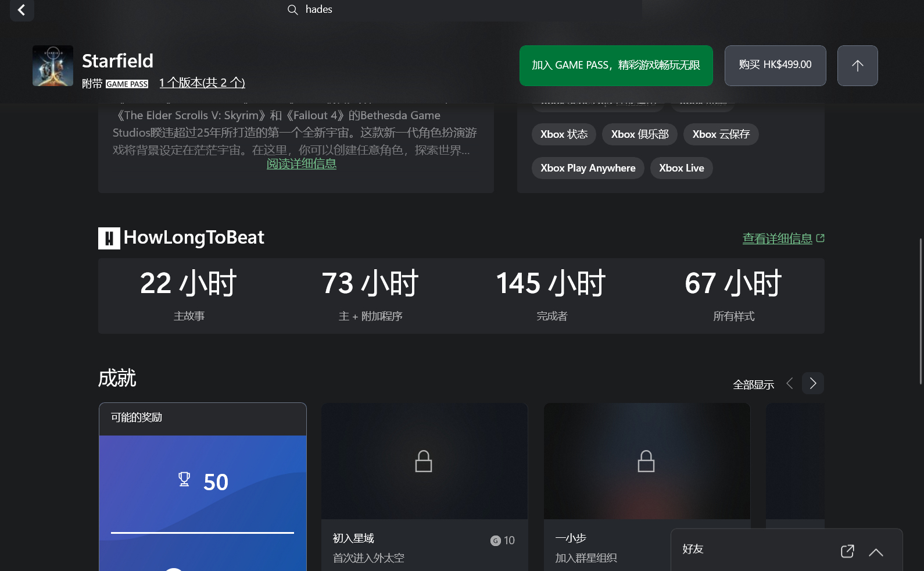This screenshot has height=571, width=924.
Task: Click the external link icon beside 查看详细信息
Action: point(821,238)
